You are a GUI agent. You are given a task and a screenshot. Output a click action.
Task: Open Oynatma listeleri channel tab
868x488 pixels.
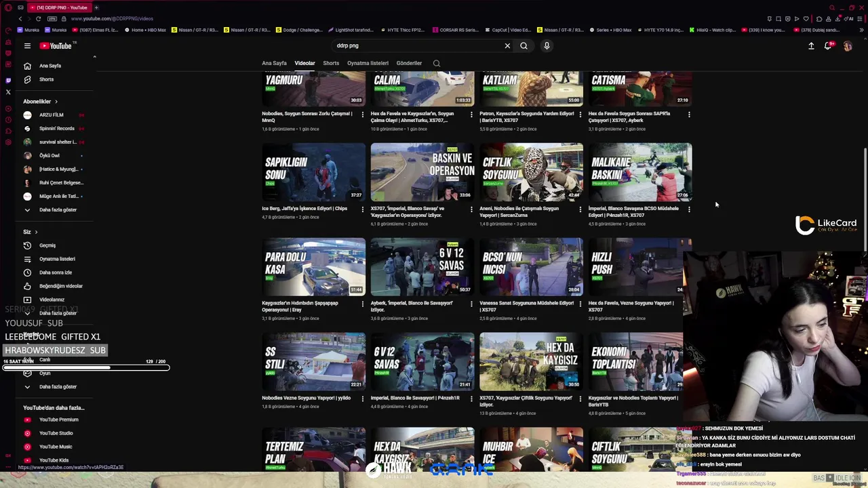(368, 63)
